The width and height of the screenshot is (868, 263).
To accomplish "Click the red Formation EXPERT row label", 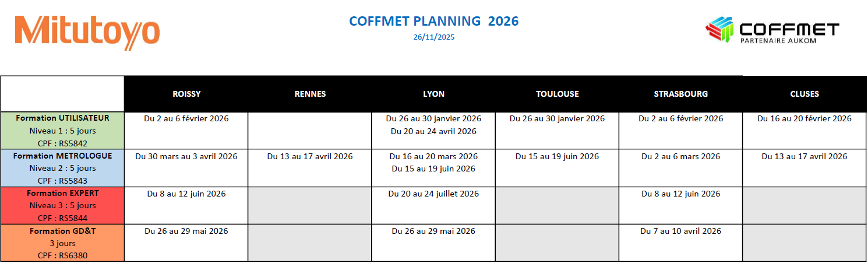I will 62,205.
